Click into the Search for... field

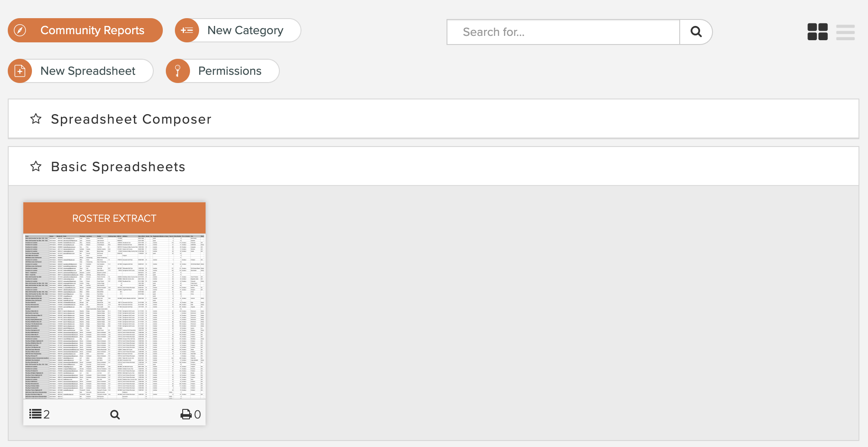(x=564, y=32)
